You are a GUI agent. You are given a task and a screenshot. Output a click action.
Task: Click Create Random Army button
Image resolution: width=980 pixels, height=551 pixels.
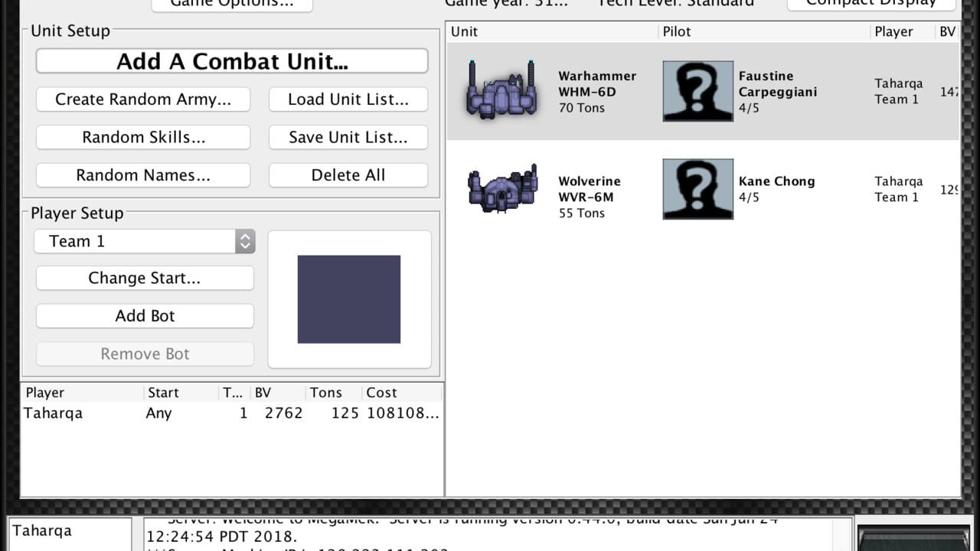(143, 99)
